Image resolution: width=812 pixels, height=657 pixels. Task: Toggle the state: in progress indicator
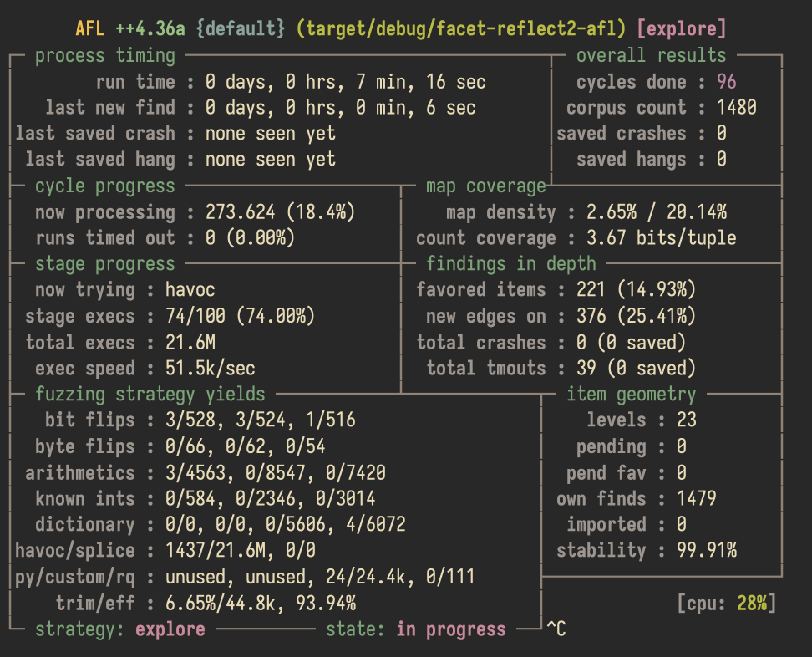click(412, 628)
